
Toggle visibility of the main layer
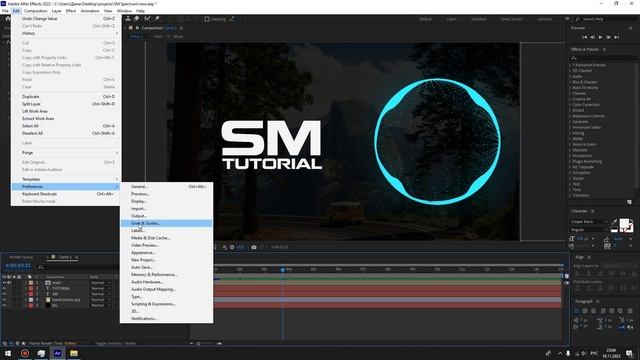tap(4, 283)
